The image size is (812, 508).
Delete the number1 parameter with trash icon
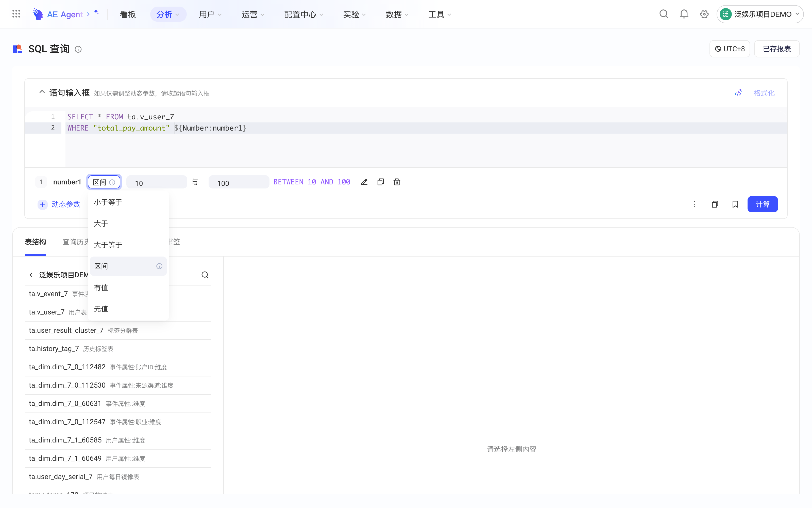pyautogui.click(x=397, y=182)
